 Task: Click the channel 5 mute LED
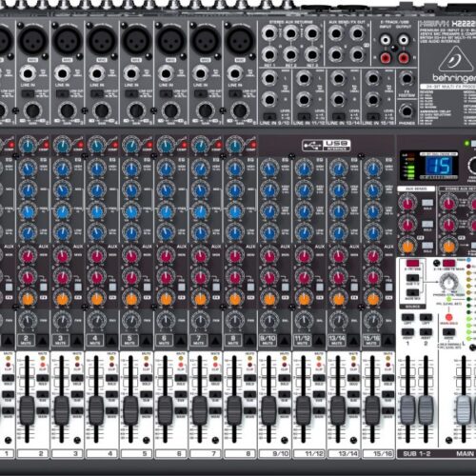[x=147, y=358]
